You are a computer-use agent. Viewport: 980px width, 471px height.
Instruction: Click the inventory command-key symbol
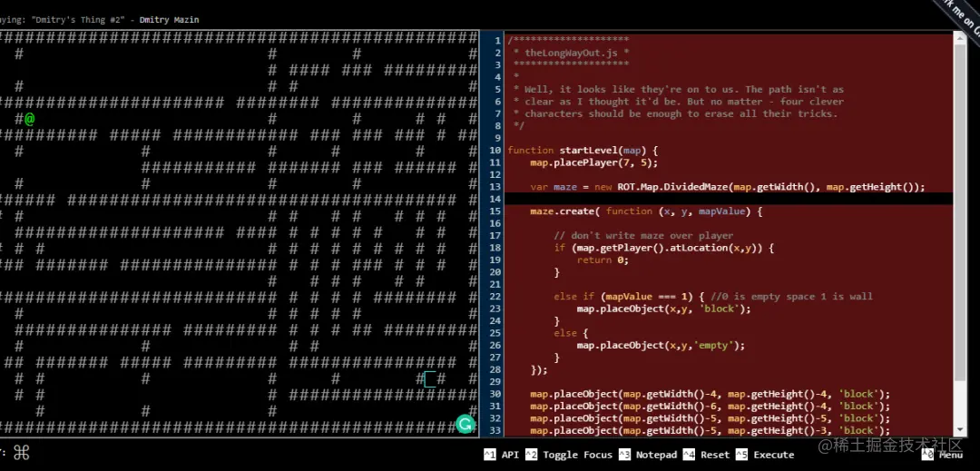point(21,452)
